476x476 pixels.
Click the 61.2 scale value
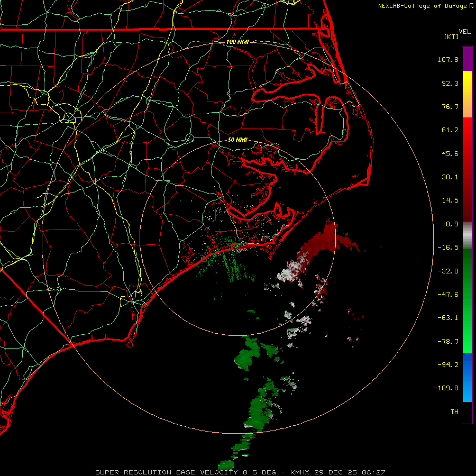pyautogui.click(x=450, y=130)
